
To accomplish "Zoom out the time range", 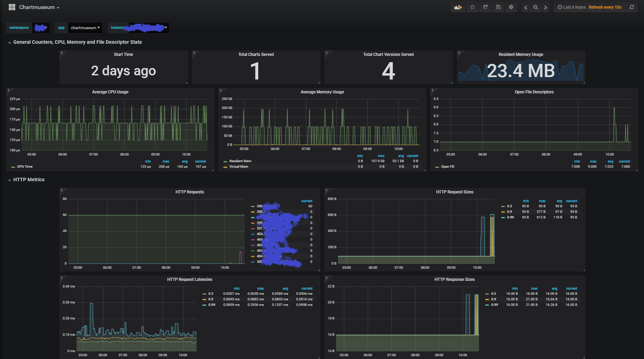I will point(536,7).
